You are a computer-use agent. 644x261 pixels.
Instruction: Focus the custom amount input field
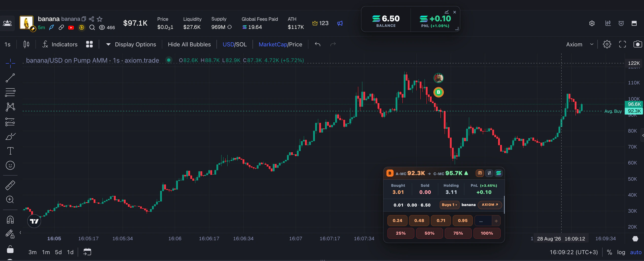(483, 220)
